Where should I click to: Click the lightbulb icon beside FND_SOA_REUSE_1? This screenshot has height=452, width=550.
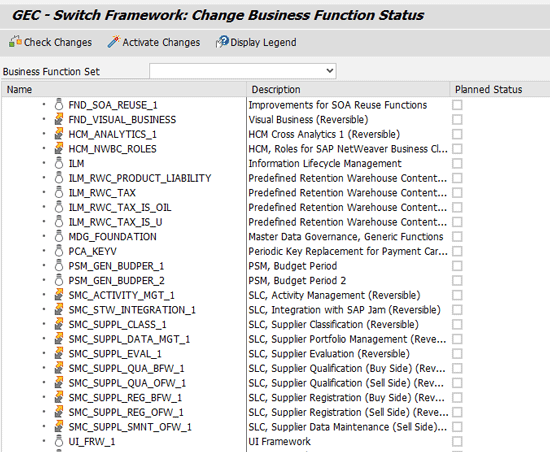[59, 104]
